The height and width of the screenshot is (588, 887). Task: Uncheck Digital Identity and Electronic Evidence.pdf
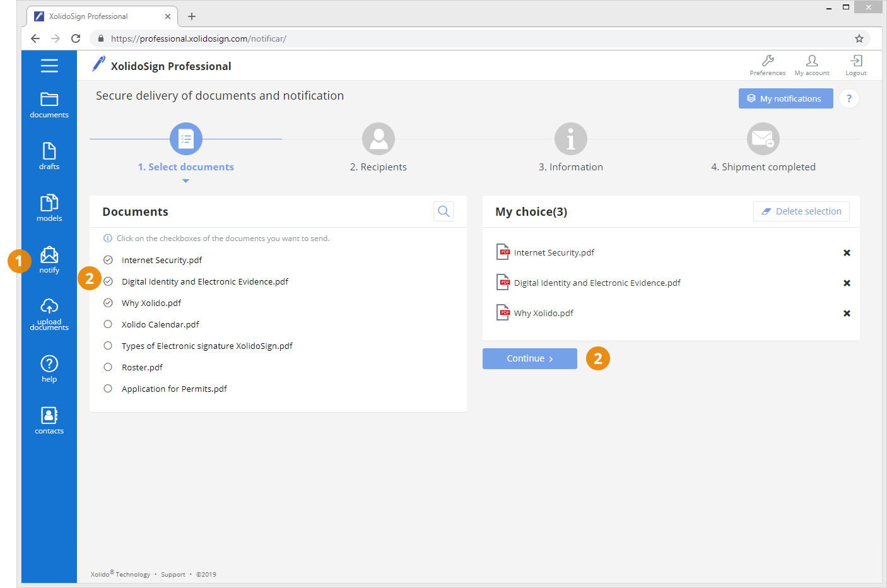(x=108, y=281)
